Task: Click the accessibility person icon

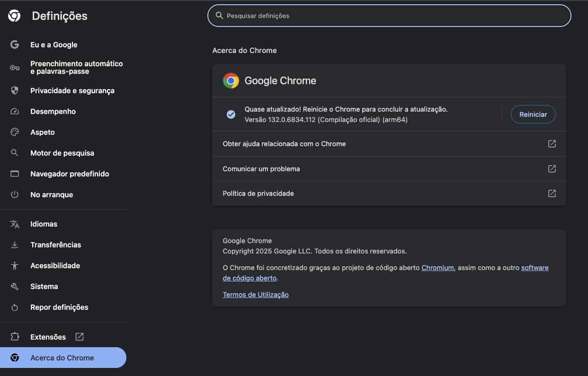Action: [x=15, y=266]
